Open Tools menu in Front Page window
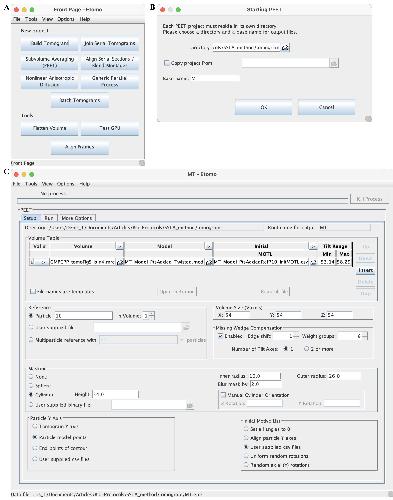The width and height of the screenshot is (393, 500). [31, 19]
